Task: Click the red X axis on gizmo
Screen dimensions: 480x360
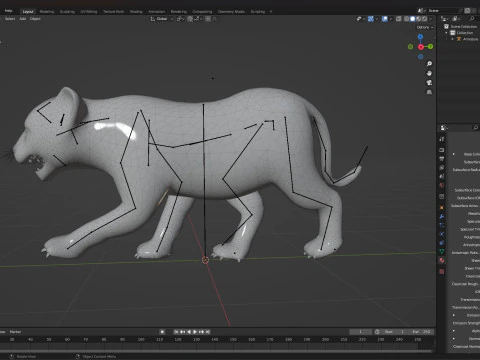Action: [421, 47]
